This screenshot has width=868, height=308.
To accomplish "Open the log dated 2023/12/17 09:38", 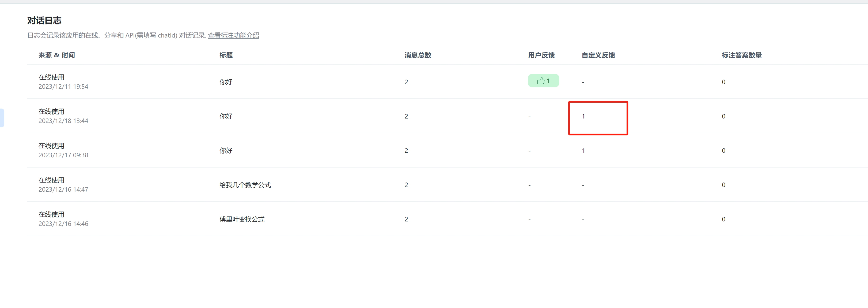I will pos(63,155).
